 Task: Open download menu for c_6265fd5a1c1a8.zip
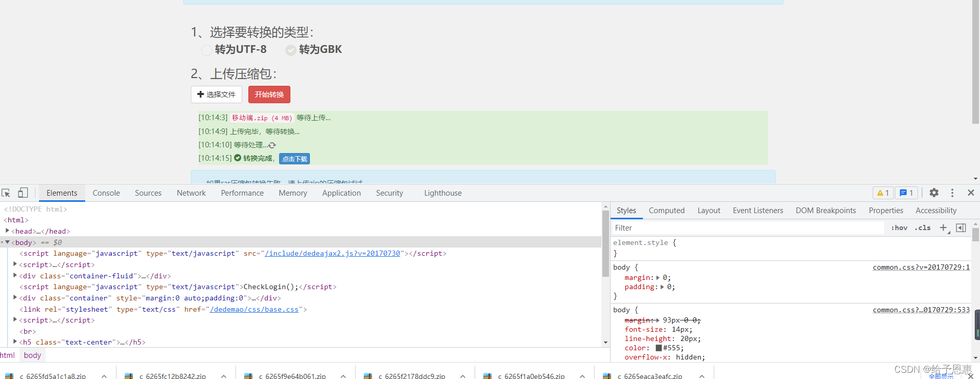coord(104,376)
